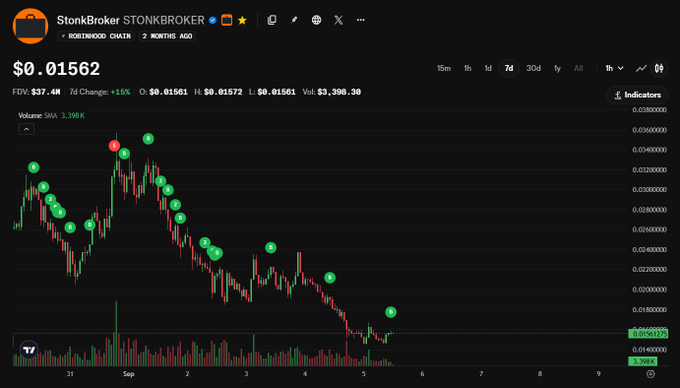680x388 pixels.
Task: Open the Indicators menu
Action: click(637, 95)
